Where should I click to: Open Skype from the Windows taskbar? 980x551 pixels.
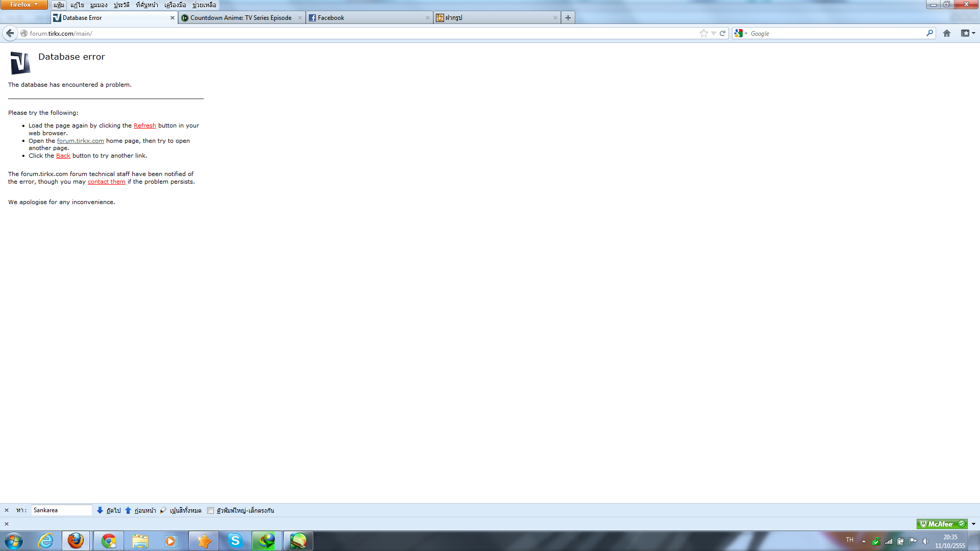pos(235,541)
